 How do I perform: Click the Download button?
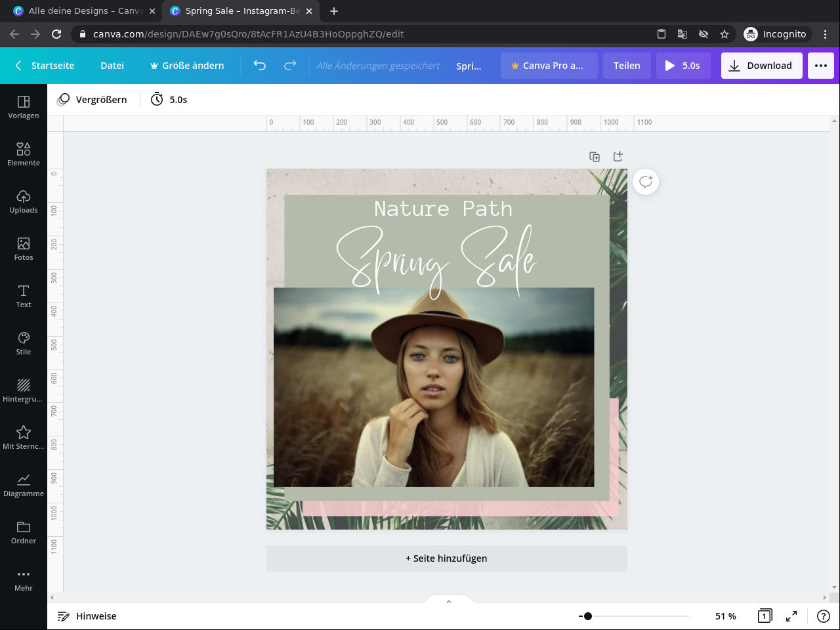(761, 66)
